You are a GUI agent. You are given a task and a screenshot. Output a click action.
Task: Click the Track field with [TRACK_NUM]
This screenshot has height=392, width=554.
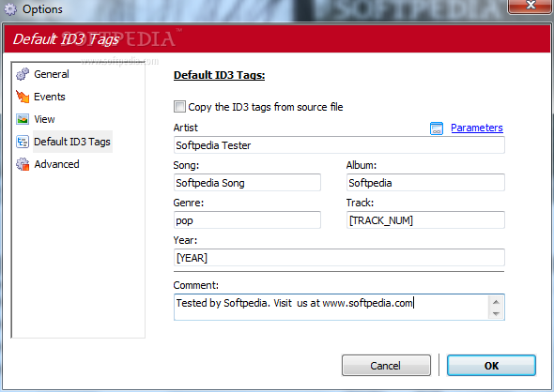click(x=425, y=220)
